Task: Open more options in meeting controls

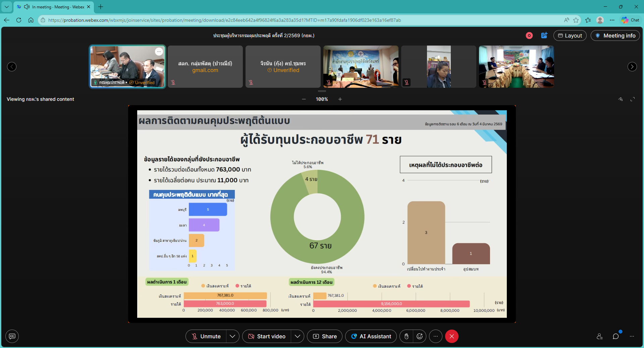Action: point(436,336)
